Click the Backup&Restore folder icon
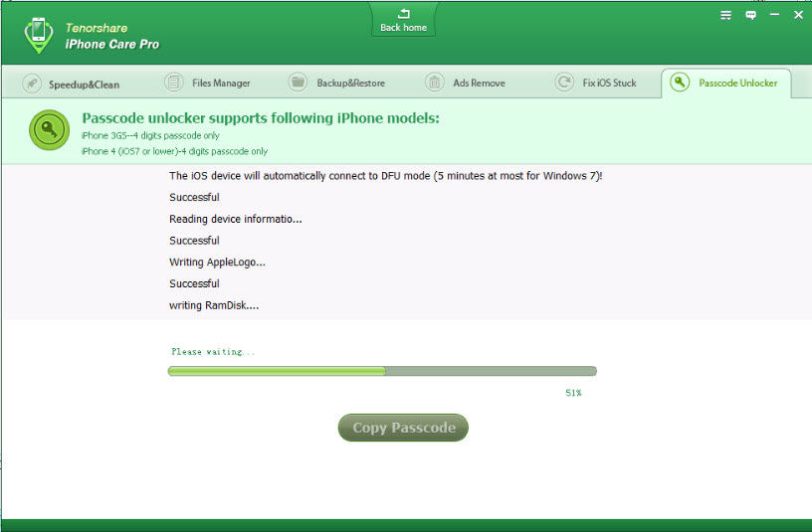The width and height of the screenshot is (812, 532). coord(298,83)
